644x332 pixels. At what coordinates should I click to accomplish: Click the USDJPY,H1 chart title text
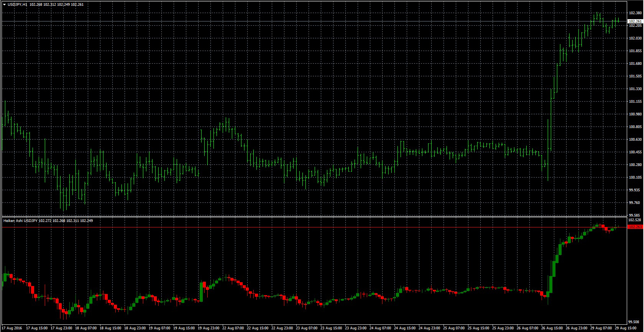pos(17,5)
